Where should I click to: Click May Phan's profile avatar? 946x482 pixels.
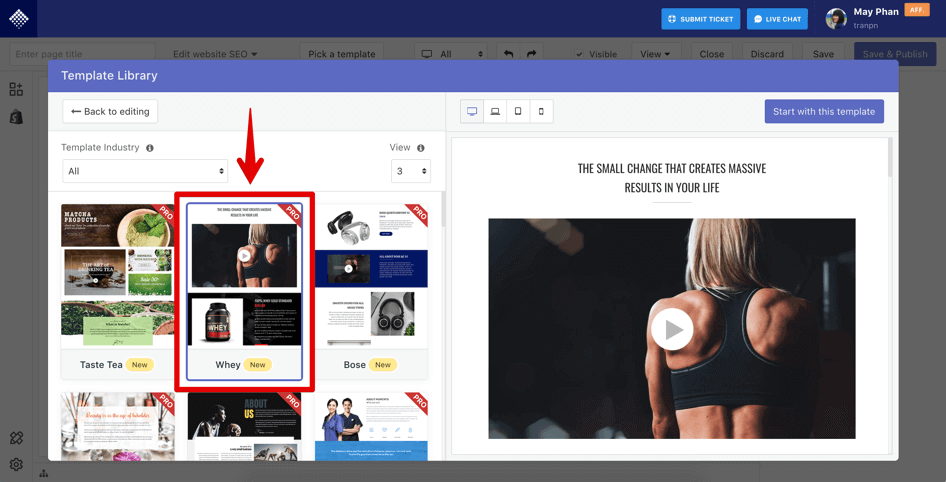click(x=836, y=19)
